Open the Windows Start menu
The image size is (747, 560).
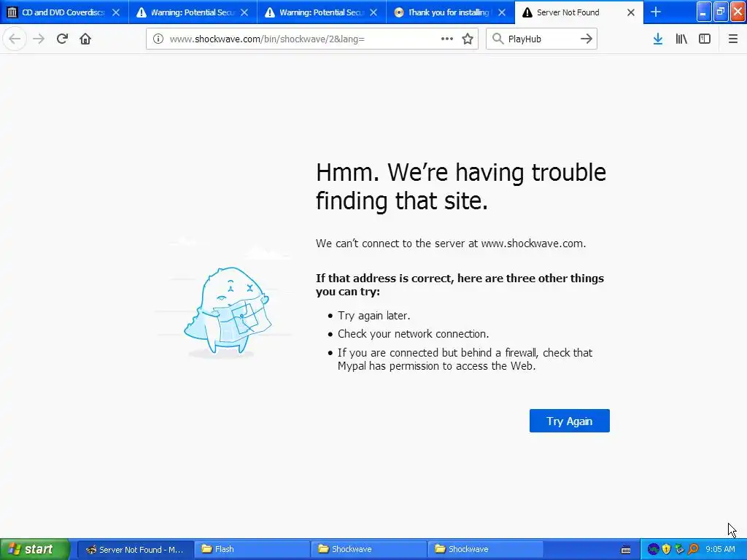35,550
